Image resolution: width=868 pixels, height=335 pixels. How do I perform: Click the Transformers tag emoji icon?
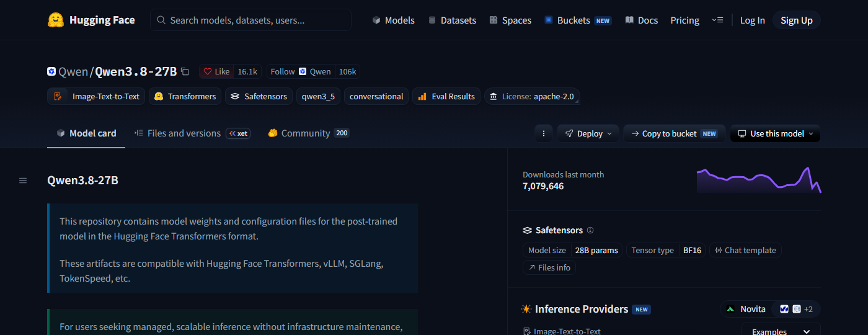(159, 96)
